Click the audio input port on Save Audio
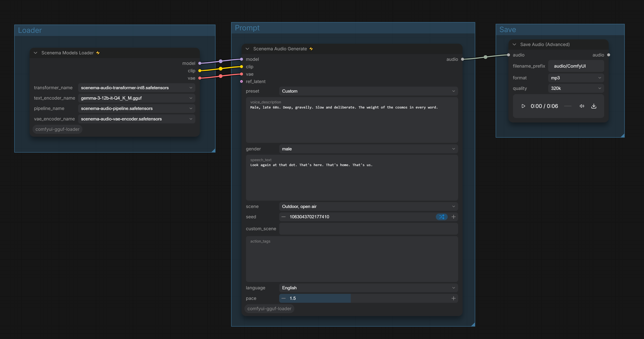This screenshot has height=339, width=644. tap(508, 55)
